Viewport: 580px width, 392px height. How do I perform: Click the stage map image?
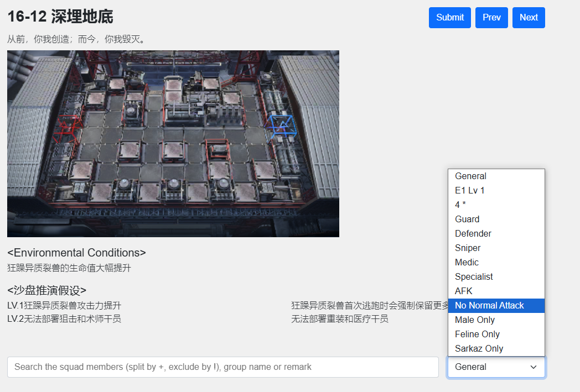pyautogui.click(x=173, y=144)
